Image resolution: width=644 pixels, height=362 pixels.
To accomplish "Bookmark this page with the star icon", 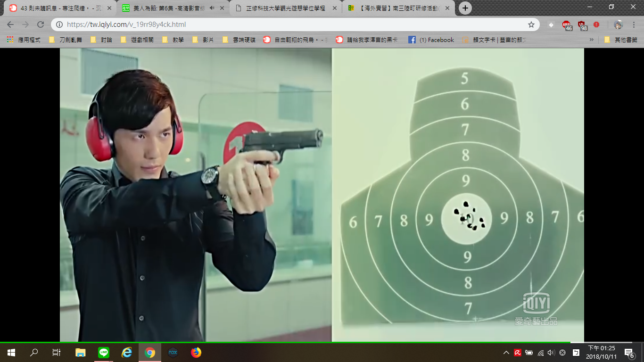I will click(531, 25).
